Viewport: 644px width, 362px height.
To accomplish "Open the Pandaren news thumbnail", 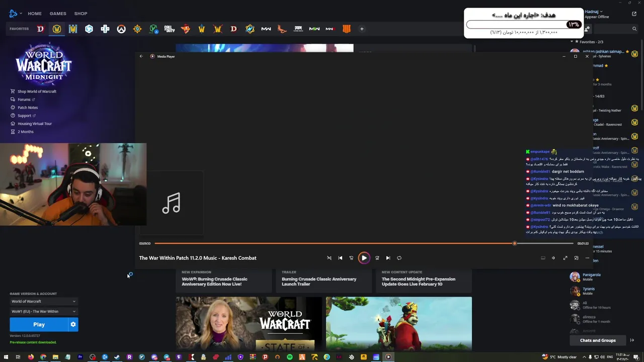I will point(399,323).
